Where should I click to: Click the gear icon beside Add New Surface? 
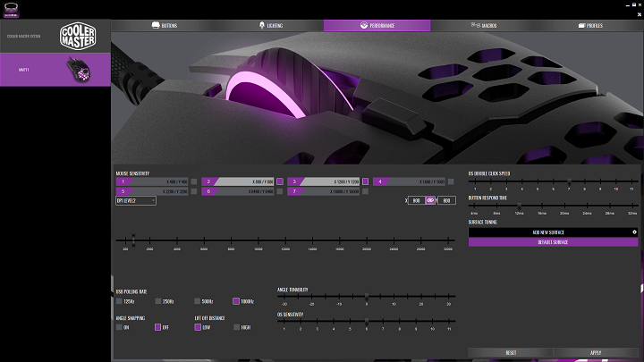click(634, 232)
